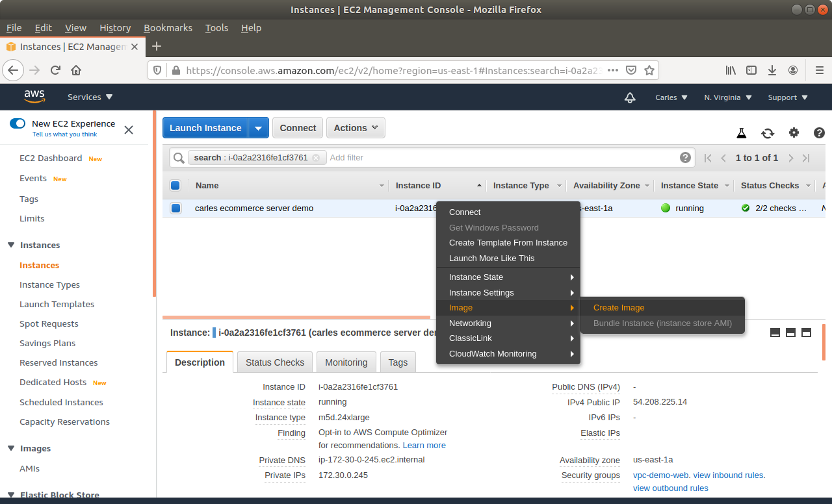Open the Support dropdown
This screenshot has width=832, height=504.
point(788,97)
